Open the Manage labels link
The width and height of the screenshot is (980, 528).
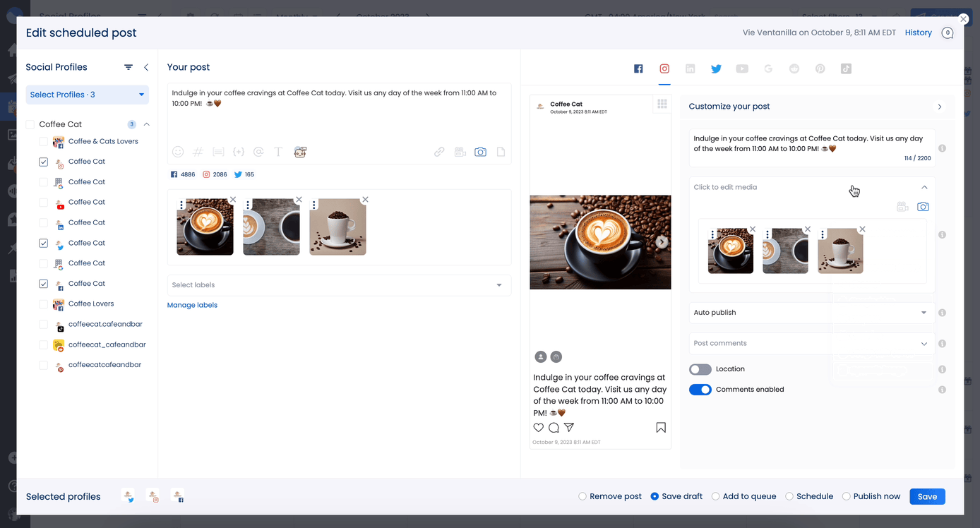[192, 305]
